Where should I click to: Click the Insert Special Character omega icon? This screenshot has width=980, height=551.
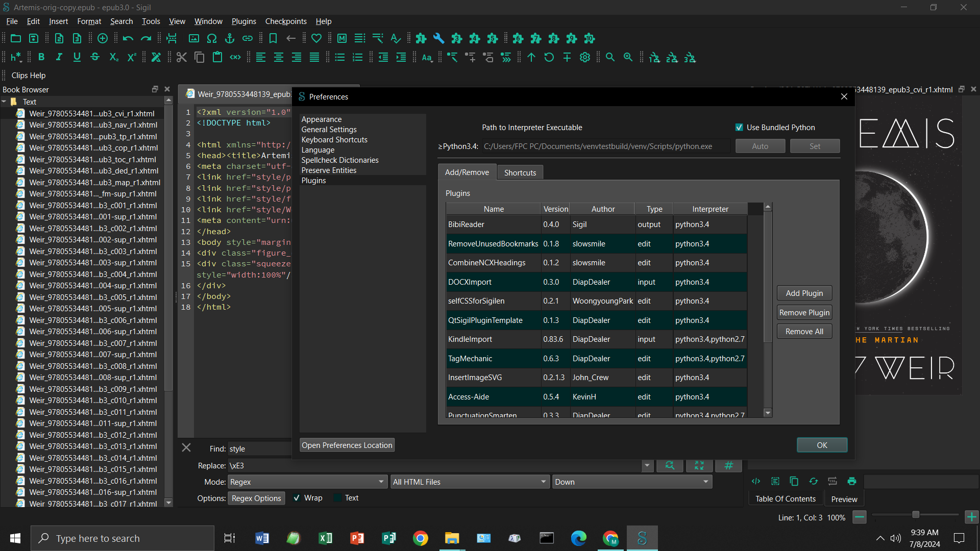coord(212,38)
